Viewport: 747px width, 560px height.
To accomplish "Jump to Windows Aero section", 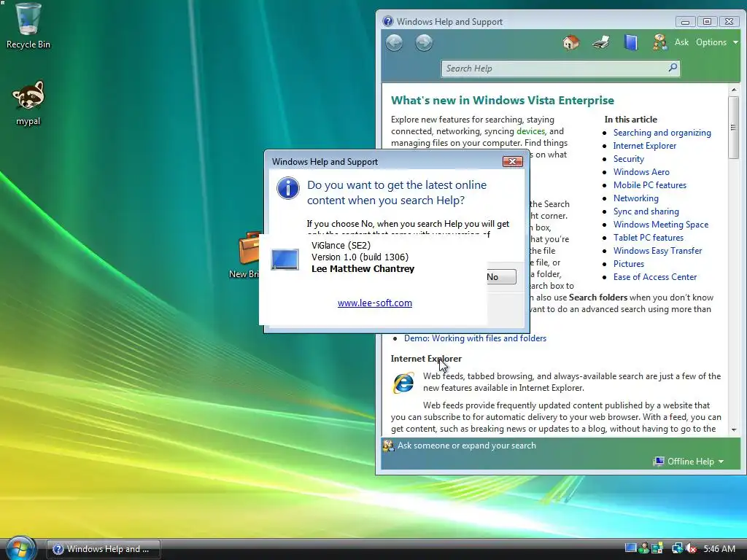I will coord(641,172).
